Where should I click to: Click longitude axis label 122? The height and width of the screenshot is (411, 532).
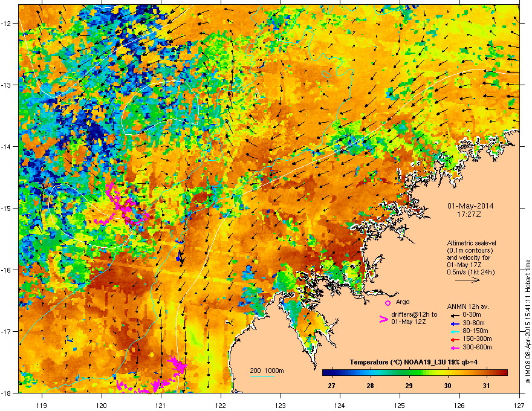[x=221, y=405]
